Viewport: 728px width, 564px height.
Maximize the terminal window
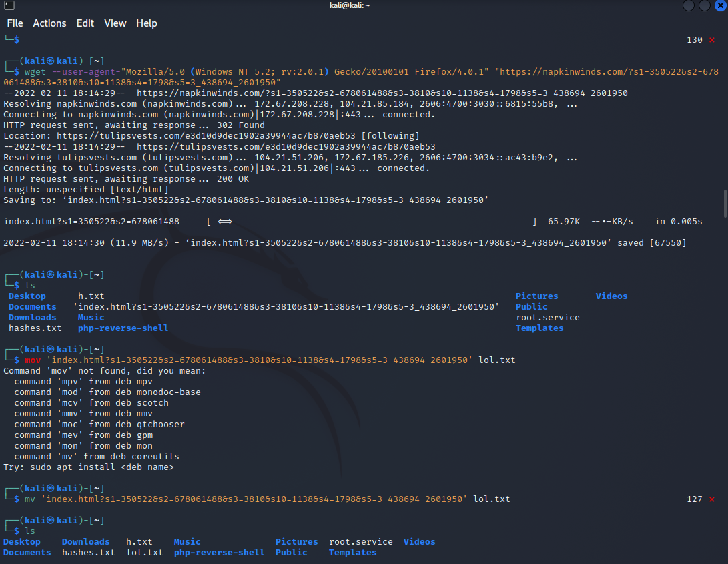705,6
